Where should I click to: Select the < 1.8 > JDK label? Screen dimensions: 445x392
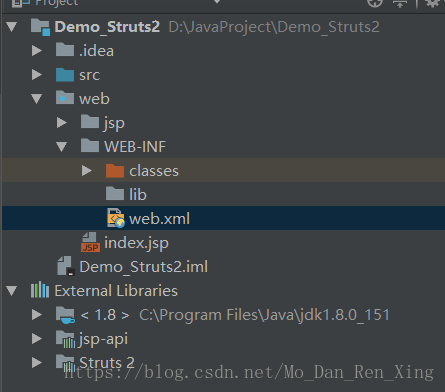tap(105, 315)
